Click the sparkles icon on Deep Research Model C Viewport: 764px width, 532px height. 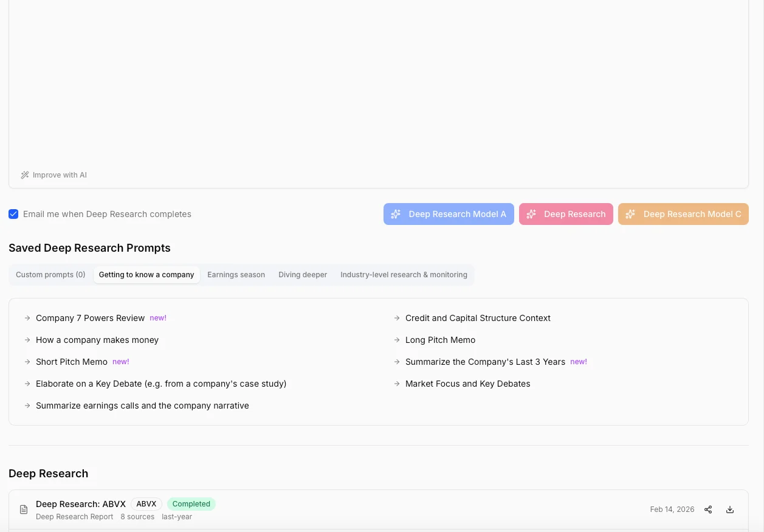point(630,214)
